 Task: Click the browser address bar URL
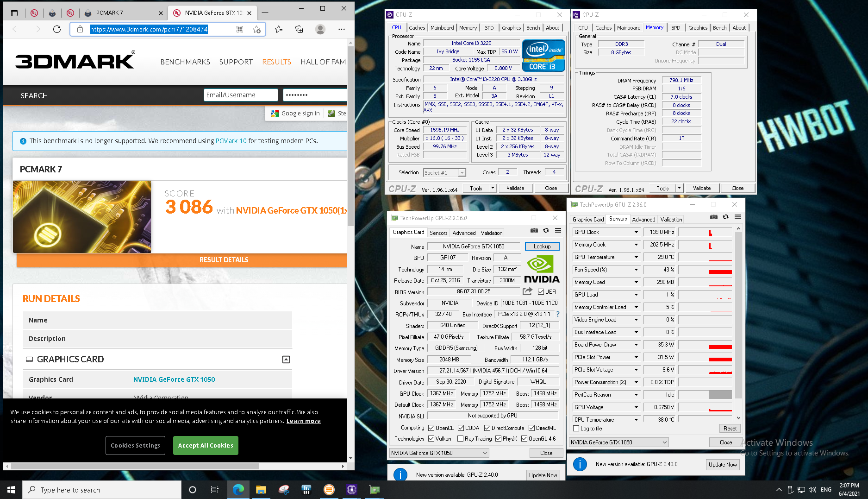coord(149,29)
